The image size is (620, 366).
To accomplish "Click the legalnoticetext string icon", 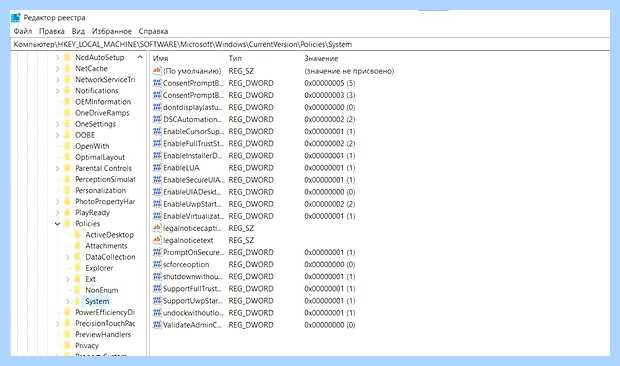I will coord(157,240).
